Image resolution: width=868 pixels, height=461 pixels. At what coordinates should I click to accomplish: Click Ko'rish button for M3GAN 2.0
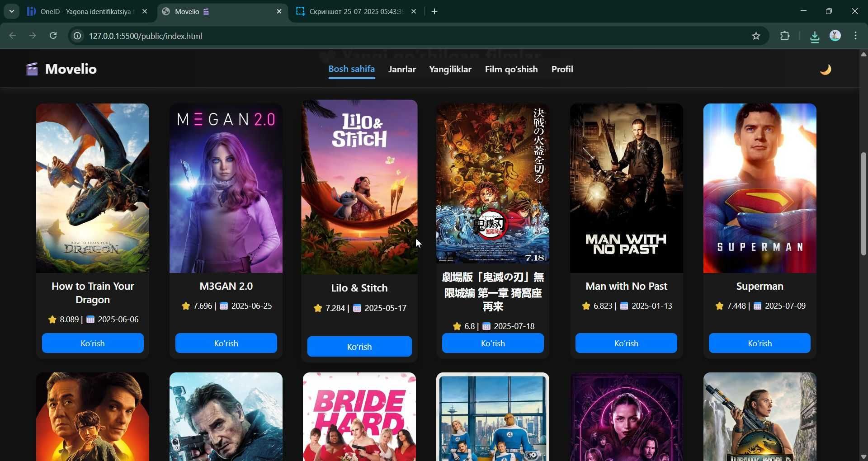[x=226, y=343]
